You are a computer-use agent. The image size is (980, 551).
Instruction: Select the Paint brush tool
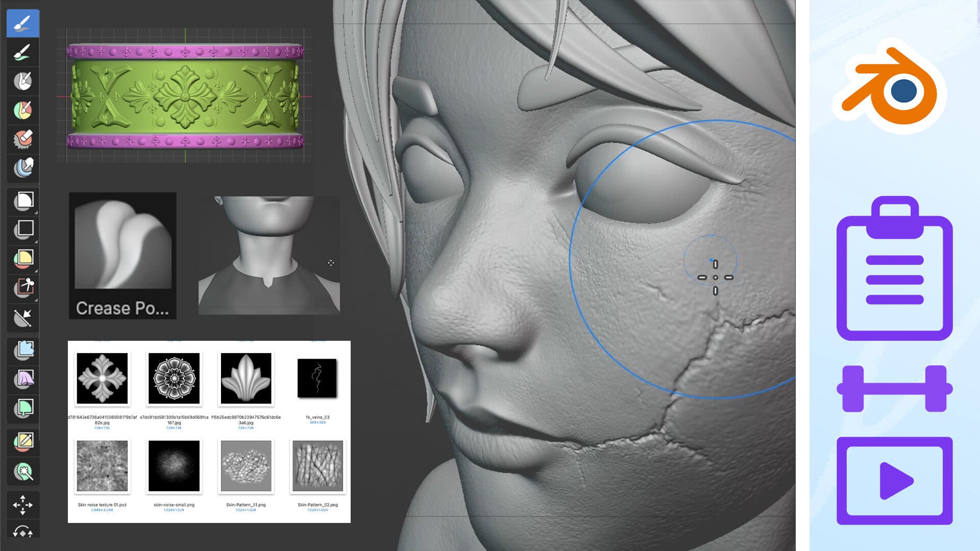click(23, 52)
